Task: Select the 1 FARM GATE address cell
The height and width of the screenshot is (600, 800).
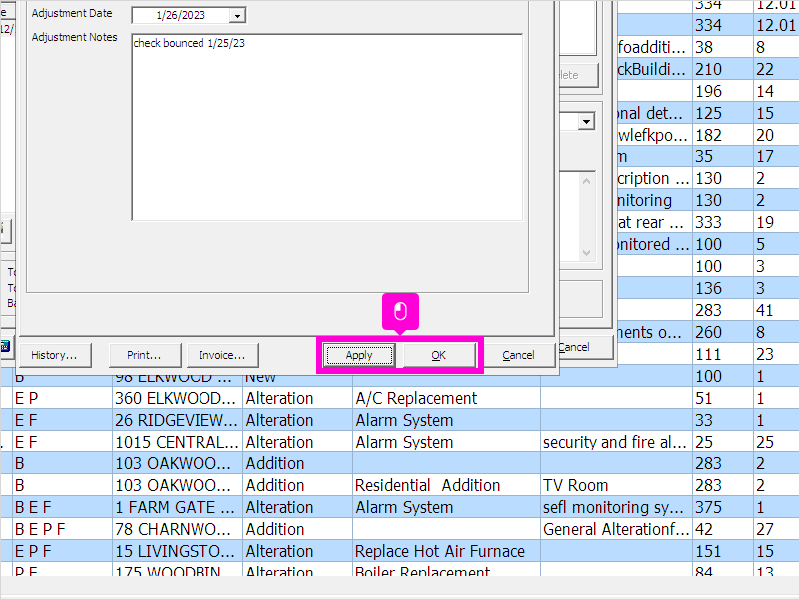Action: (x=177, y=507)
